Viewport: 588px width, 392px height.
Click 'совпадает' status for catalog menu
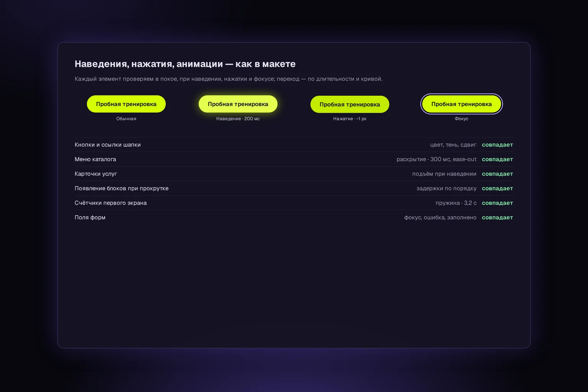tap(497, 159)
